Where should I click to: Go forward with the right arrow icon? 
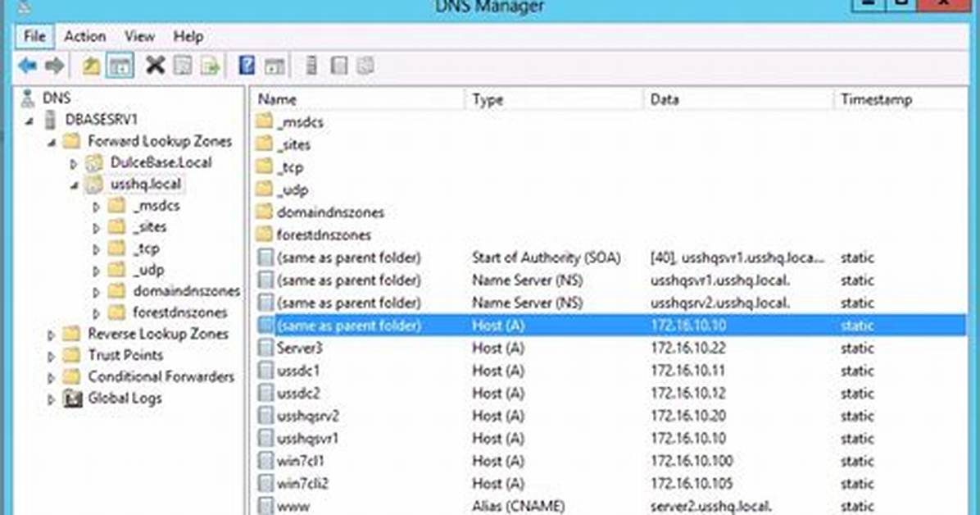[54, 65]
